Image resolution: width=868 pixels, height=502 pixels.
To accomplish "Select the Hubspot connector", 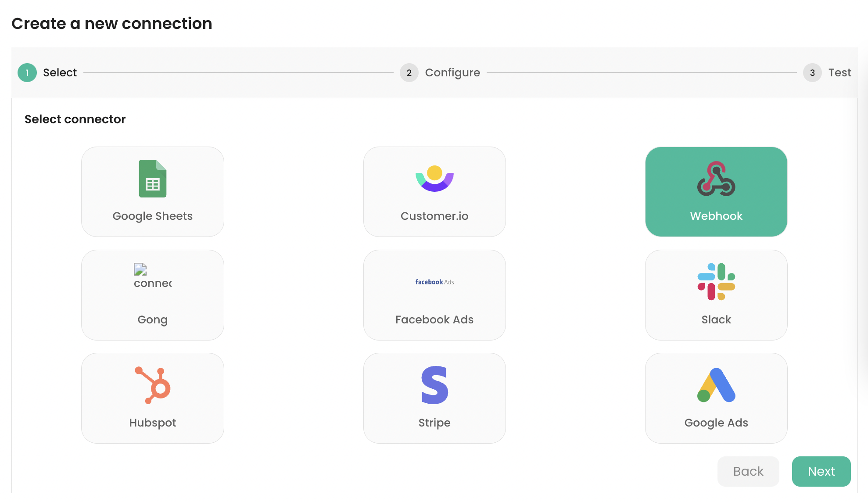I will point(152,397).
